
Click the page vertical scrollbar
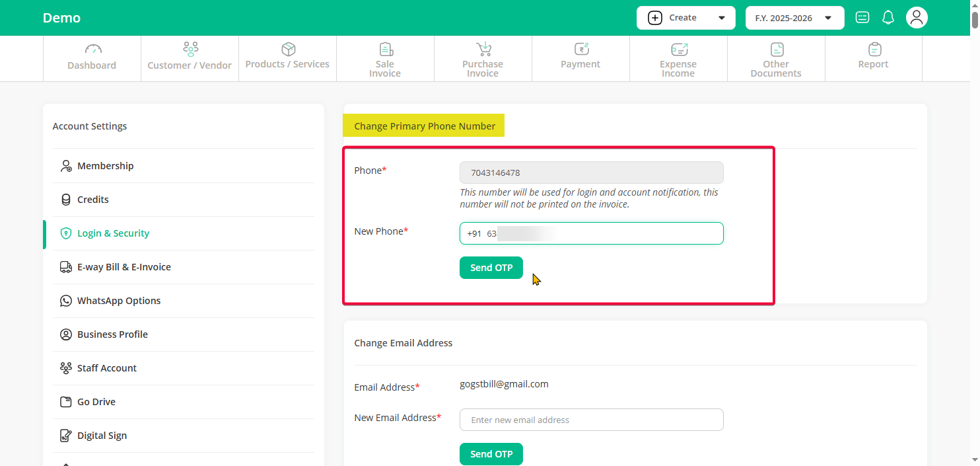click(x=975, y=198)
